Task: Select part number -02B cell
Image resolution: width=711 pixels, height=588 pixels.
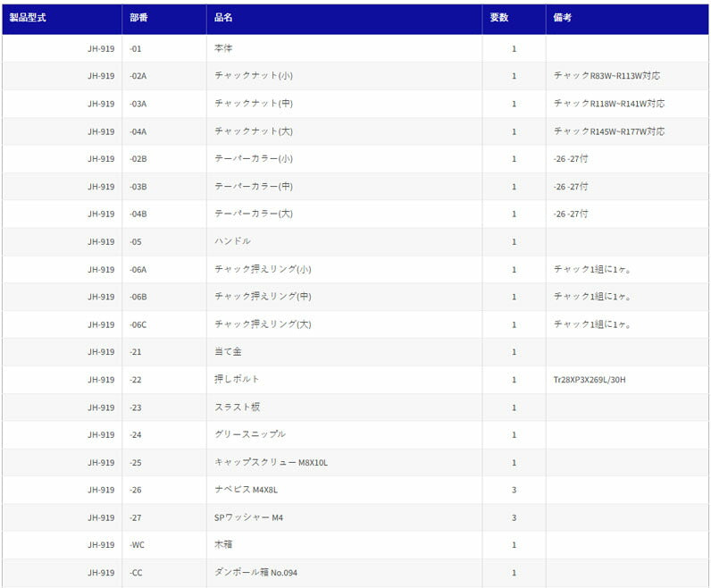Action: click(164, 159)
